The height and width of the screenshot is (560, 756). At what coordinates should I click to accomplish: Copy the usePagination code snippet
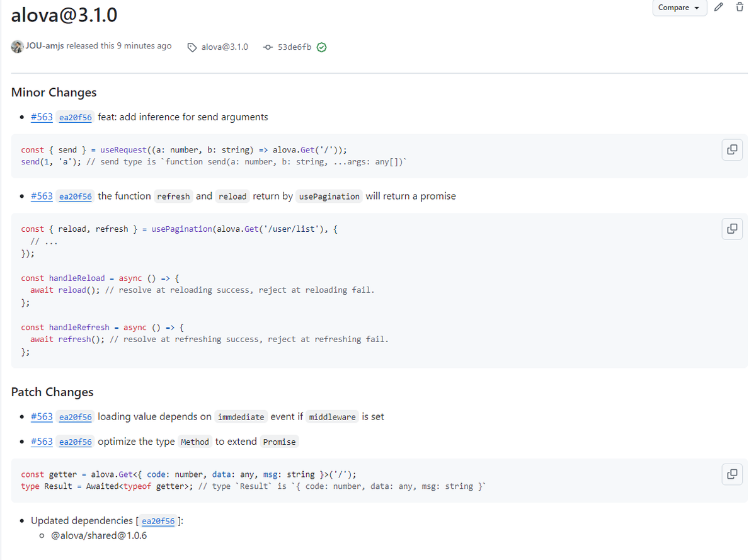(x=731, y=228)
